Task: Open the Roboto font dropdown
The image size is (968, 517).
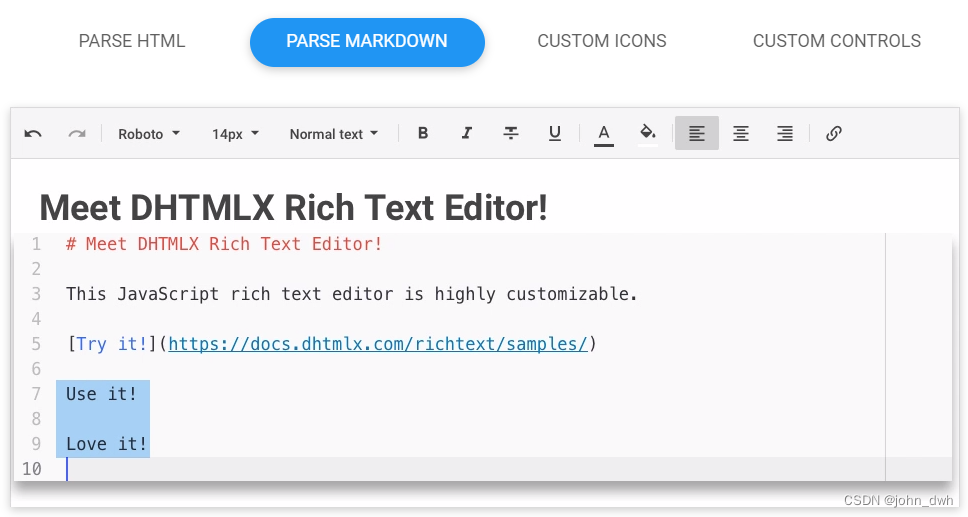Action: [149, 134]
